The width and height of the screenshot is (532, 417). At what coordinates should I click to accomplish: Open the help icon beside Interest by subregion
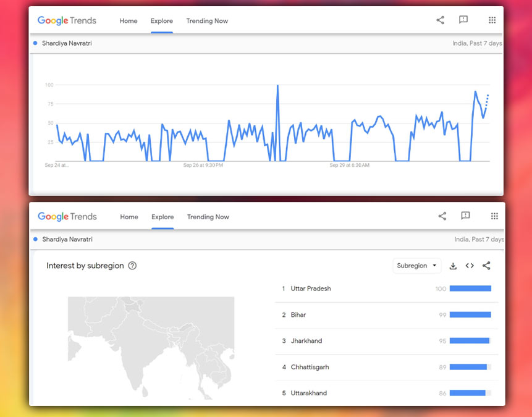(132, 264)
